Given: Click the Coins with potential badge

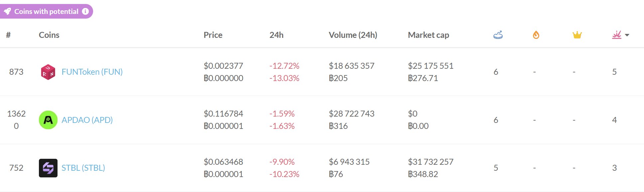Looking at the screenshot, I should coord(46,11).
